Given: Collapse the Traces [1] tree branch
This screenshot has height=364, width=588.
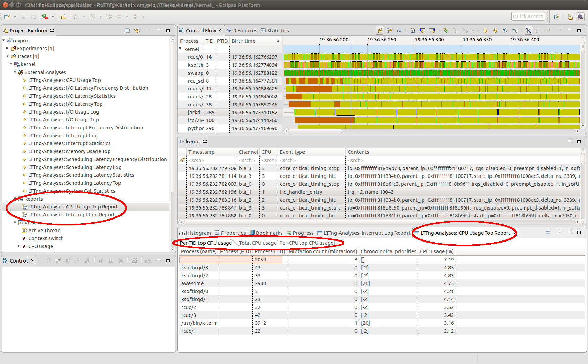Looking at the screenshot, I should pyautogui.click(x=7, y=56).
